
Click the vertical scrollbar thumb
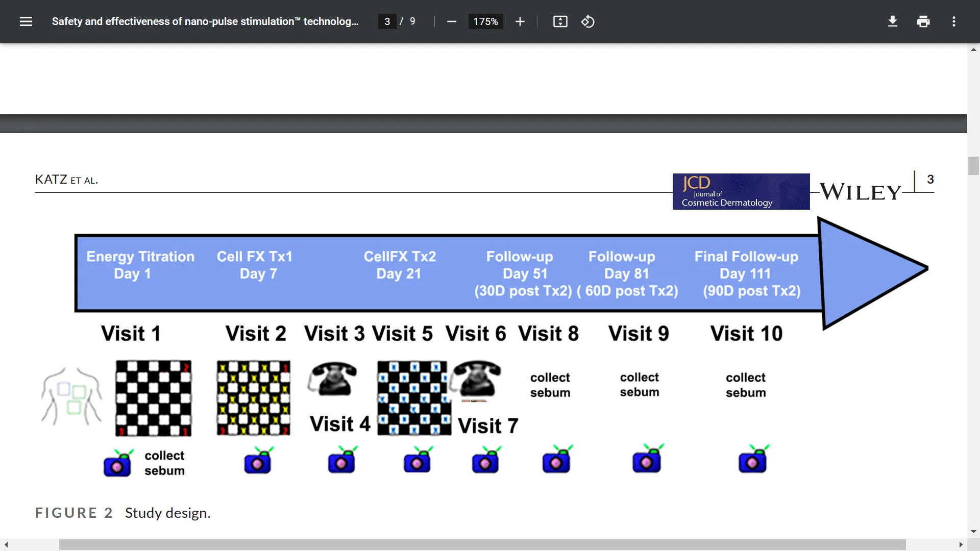(x=973, y=166)
